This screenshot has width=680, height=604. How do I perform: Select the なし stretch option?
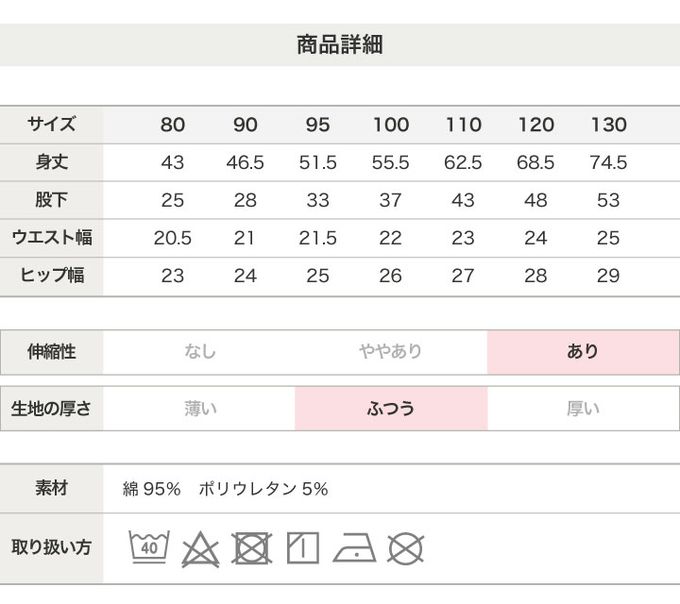coord(199,352)
